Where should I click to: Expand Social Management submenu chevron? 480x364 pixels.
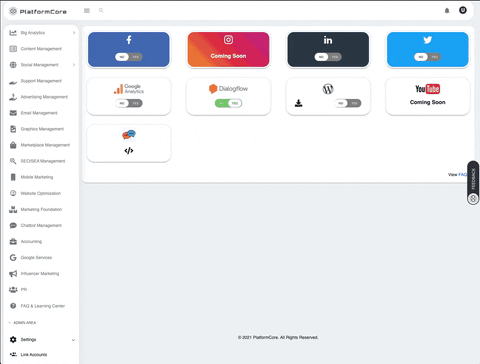pos(74,65)
